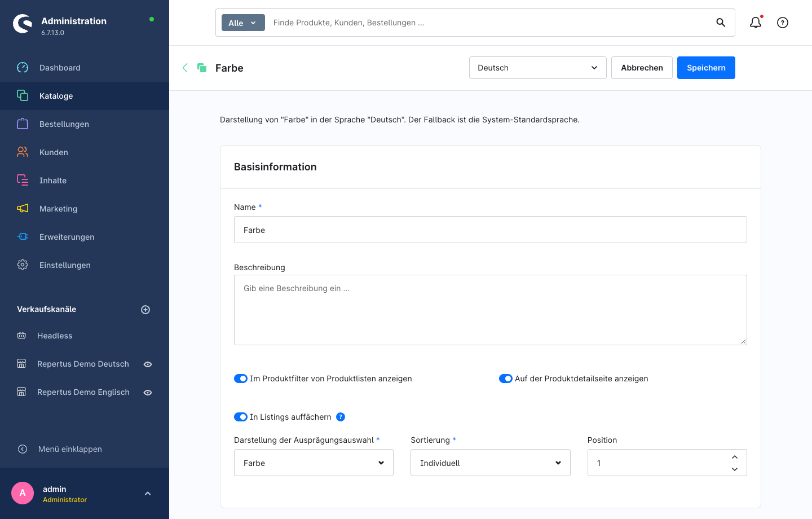Increase Position value with up arrow
Image resolution: width=812 pixels, height=519 pixels.
pos(735,457)
